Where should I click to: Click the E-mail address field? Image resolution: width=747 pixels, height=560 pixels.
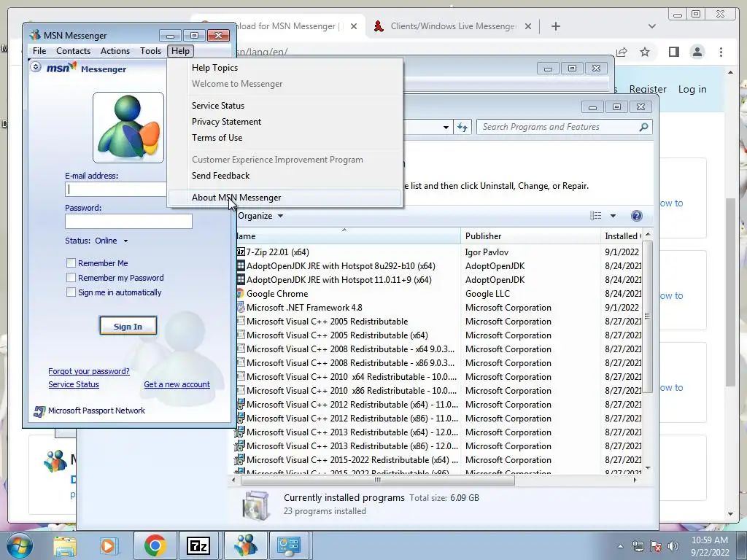point(116,189)
